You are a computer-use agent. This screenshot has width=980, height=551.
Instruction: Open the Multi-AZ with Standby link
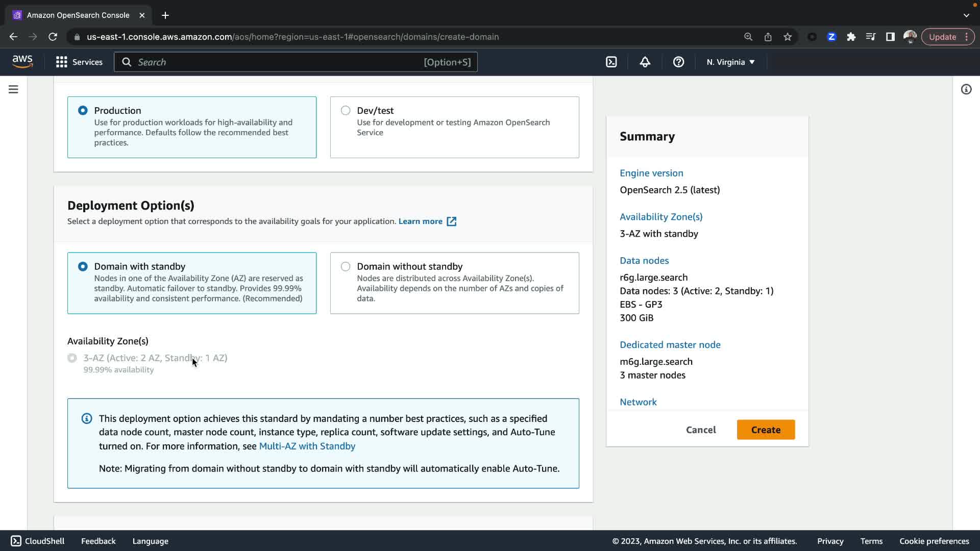307,446
